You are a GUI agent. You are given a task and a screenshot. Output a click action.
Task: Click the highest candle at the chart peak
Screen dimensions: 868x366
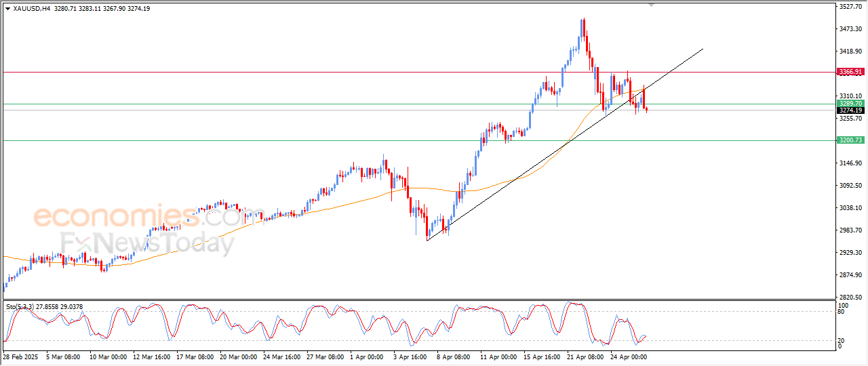(x=583, y=27)
